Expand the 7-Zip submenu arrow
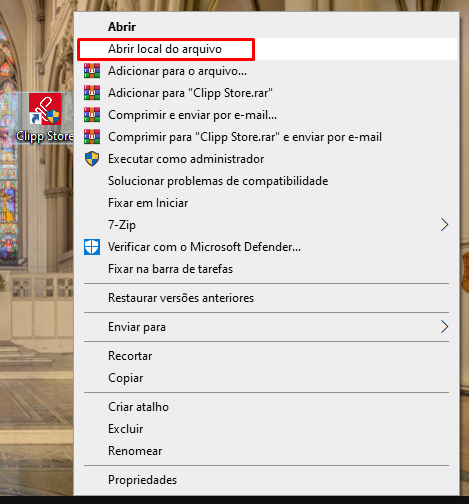This screenshot has height=504, width=469. pos(444,225)
